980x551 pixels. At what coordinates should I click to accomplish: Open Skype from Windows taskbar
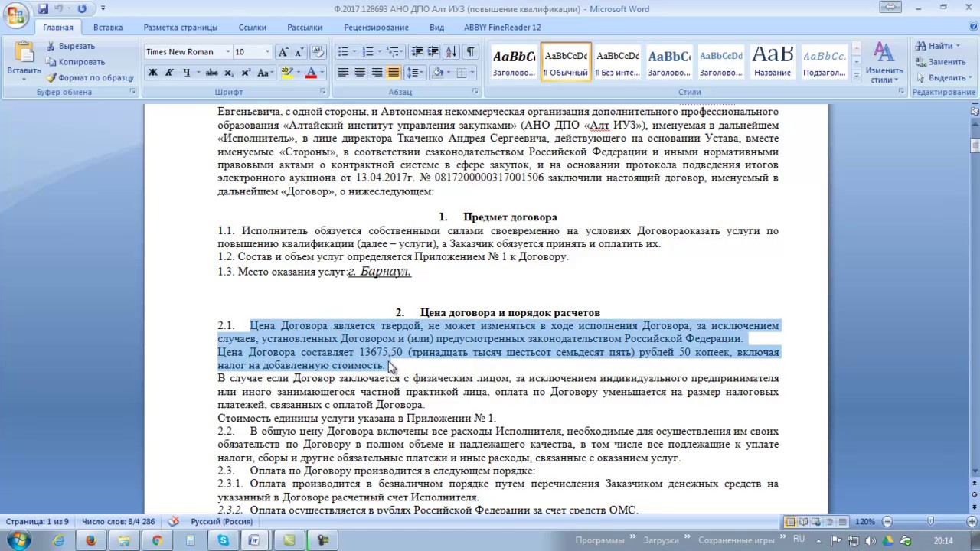pyautogui.click(x=223, y=540)
